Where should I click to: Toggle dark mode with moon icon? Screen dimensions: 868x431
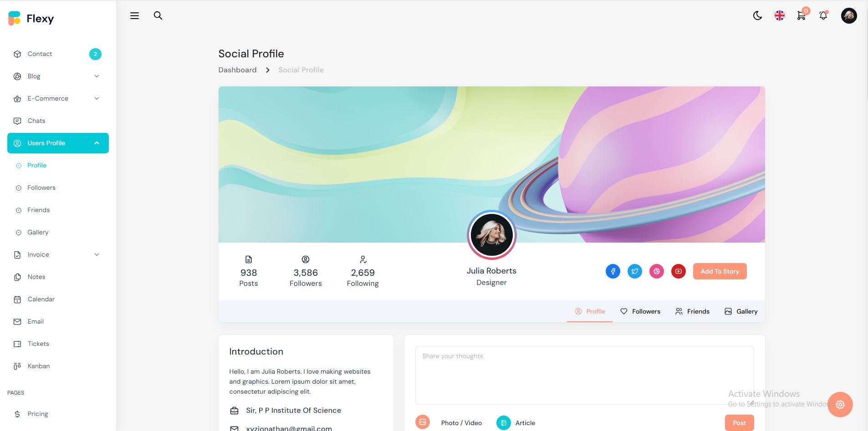point(757,16)
